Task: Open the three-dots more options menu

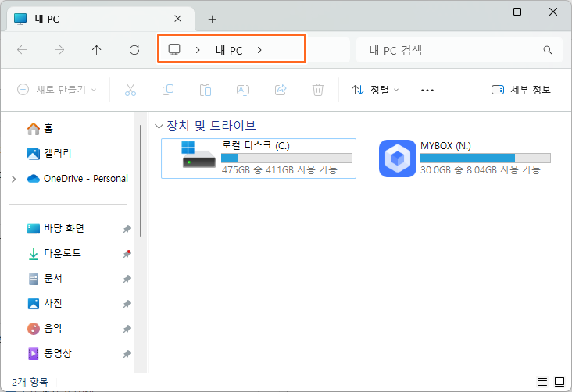Action: click(x=427, y=90)
